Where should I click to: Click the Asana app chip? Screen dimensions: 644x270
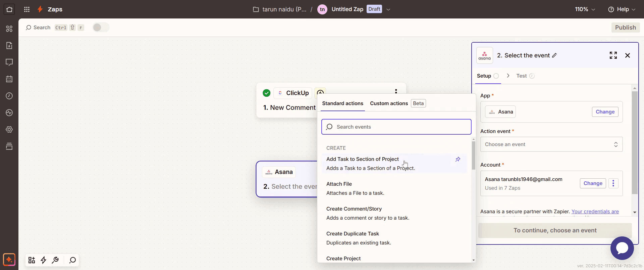(x=500, y=112)
